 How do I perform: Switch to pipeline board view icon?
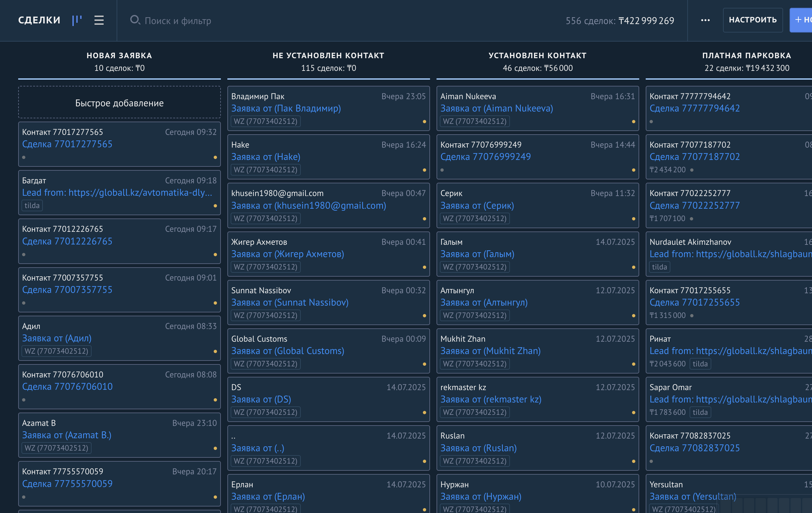(77, 20)
